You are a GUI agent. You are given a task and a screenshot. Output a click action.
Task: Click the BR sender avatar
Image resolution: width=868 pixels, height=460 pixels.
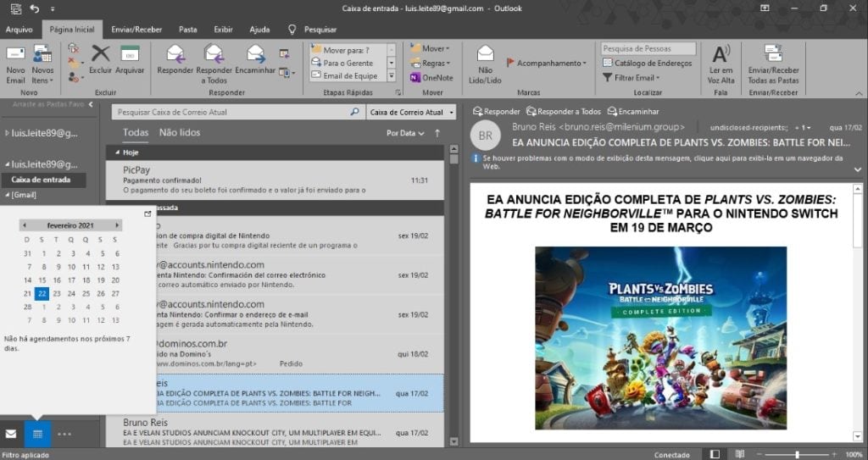486,136
